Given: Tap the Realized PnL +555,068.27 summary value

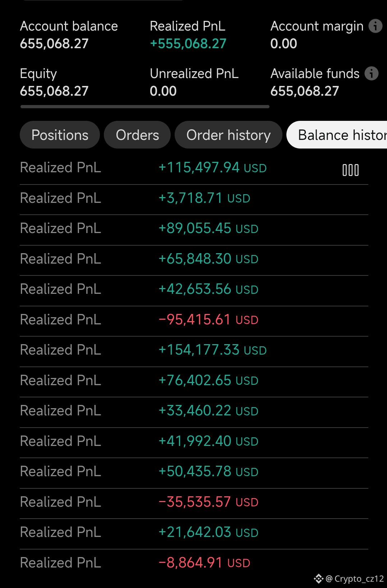Looking at the screenshot, I should (x=188, y=44).
